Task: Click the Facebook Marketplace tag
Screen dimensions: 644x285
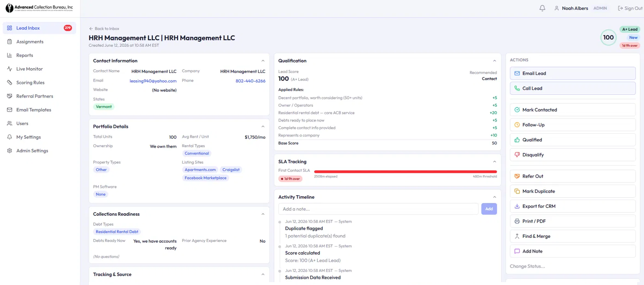Action: (205, 178)
